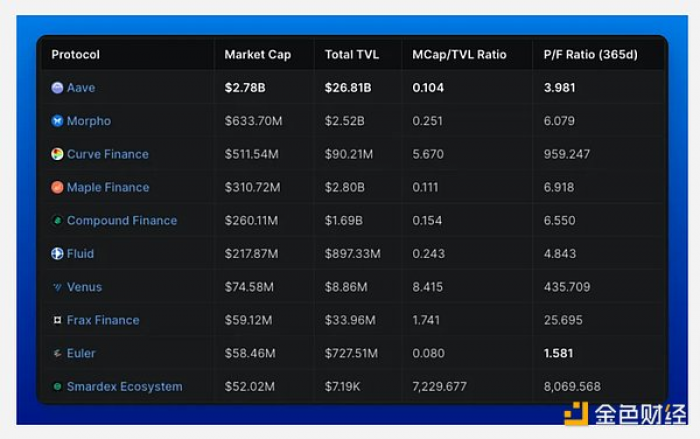This screenshot has width=700, height=439.
Task: Click the Frax Finance logo icon
Action: (57, 320)
